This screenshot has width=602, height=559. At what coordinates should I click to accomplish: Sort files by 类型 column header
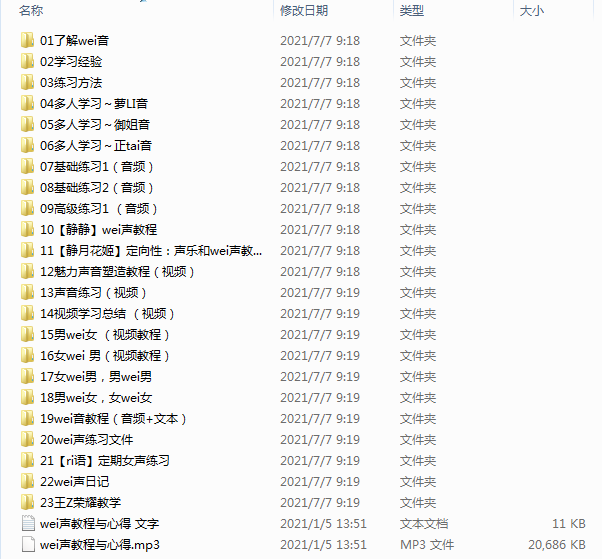pos(412,11)
